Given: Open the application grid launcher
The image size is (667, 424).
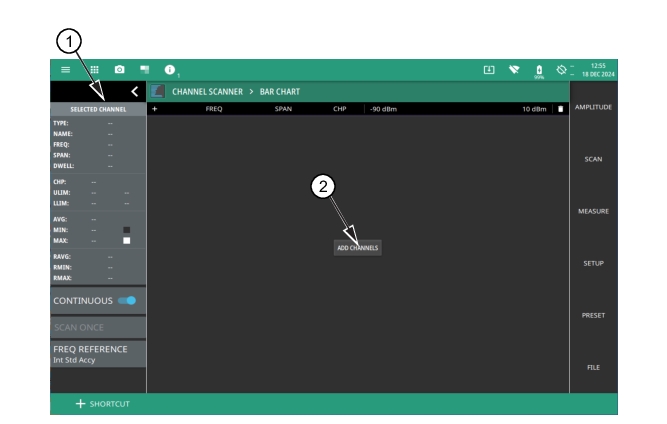Looking at the screenshot, I should click(x=93, y=69).
